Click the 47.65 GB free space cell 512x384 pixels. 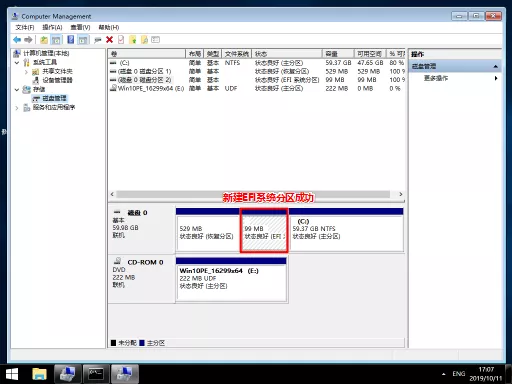tap(370, 63)
